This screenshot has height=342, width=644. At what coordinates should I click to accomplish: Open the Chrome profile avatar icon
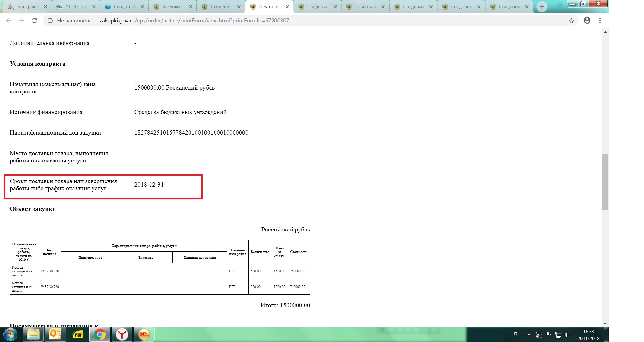coord(587,21)
